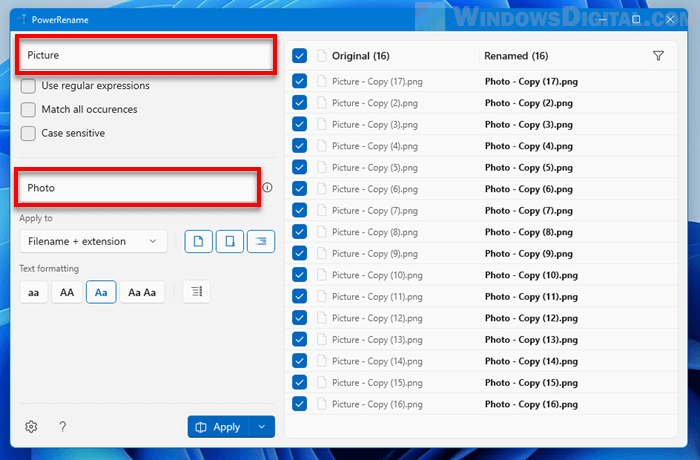Select renamed text Photo - Copy (15).png

(531, 383)
